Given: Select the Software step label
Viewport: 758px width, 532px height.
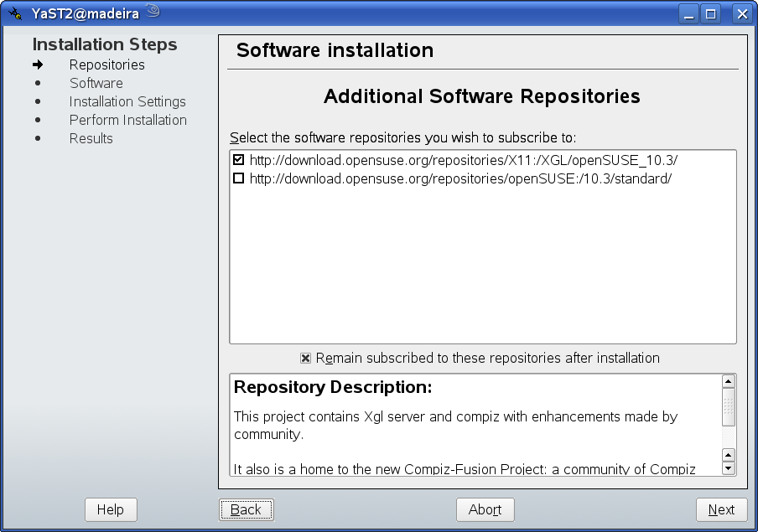Looking at the screenshot, I should 96,83.
